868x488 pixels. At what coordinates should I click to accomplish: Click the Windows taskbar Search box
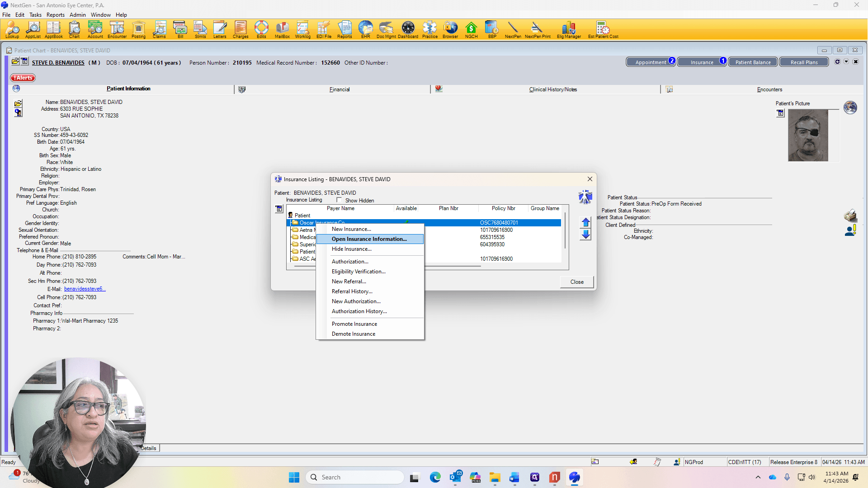pos(355,477)
